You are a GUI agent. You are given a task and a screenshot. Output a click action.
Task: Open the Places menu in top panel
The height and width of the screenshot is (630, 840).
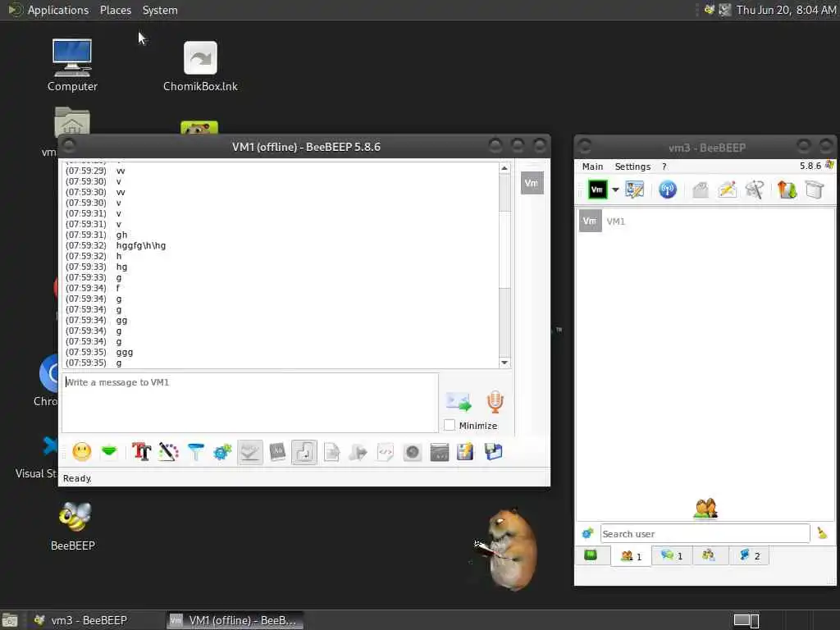click(x=116, y=10)
